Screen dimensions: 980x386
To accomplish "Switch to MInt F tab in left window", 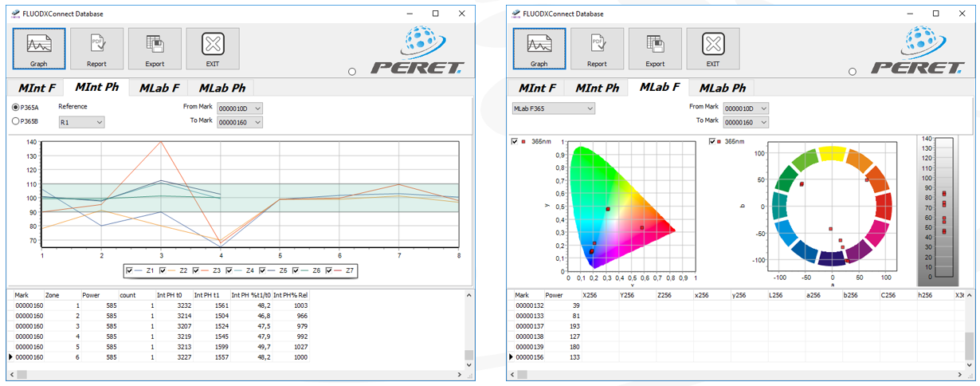I will pos(36,88).
